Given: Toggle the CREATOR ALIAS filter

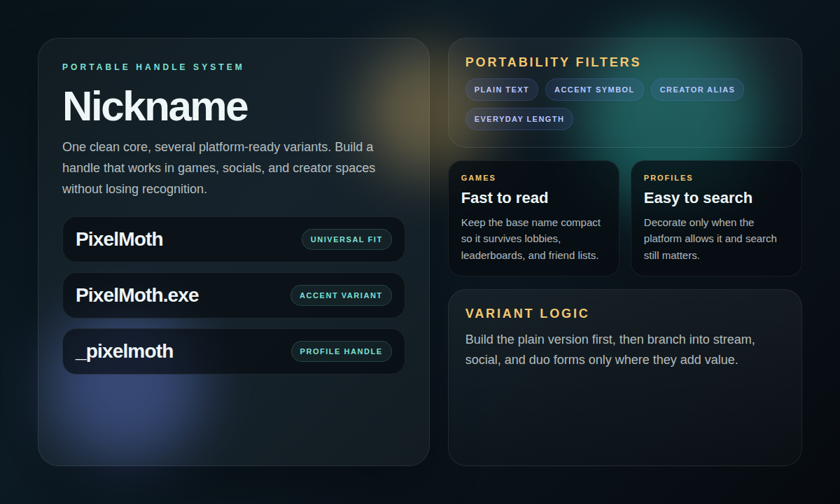Looking at the screenshot, I should point(696,89).
